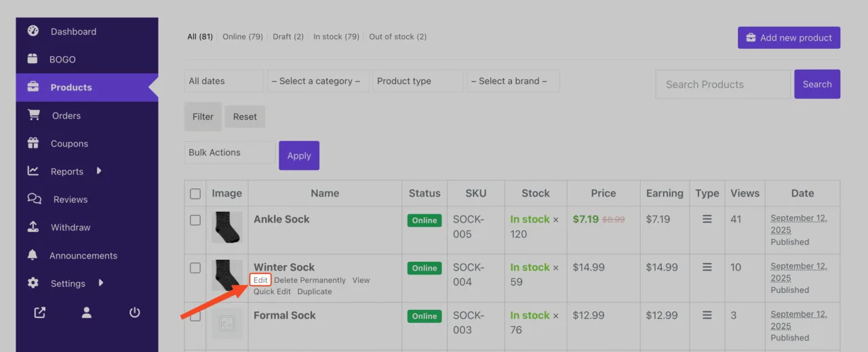Open the Dashboard gauge icon

point(33,31)
